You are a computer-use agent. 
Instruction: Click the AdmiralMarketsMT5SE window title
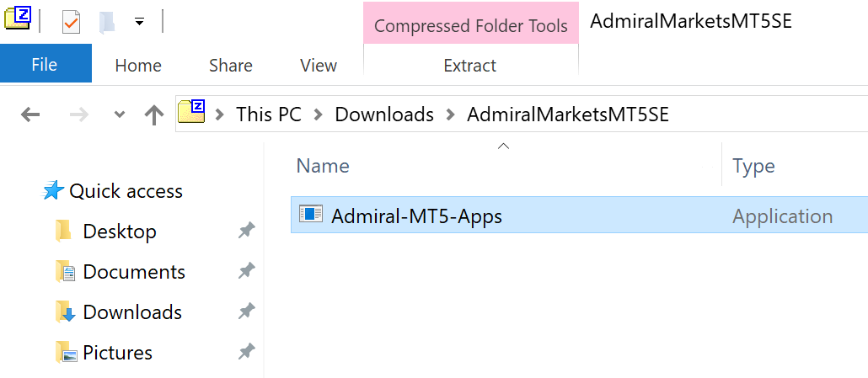[691, 22]
